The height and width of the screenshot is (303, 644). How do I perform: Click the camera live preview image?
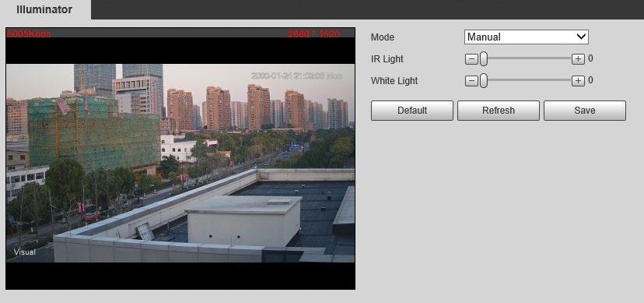[x=180, y=163]
